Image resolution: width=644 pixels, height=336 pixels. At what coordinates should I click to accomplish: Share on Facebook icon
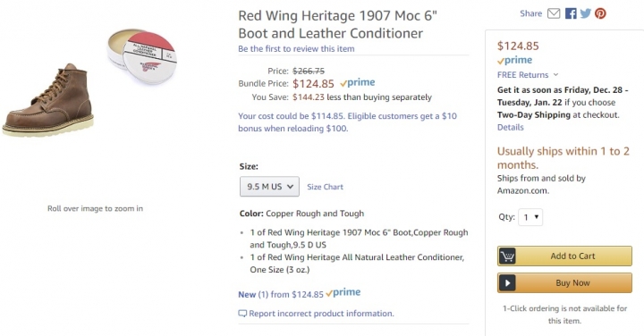(571, 13)
